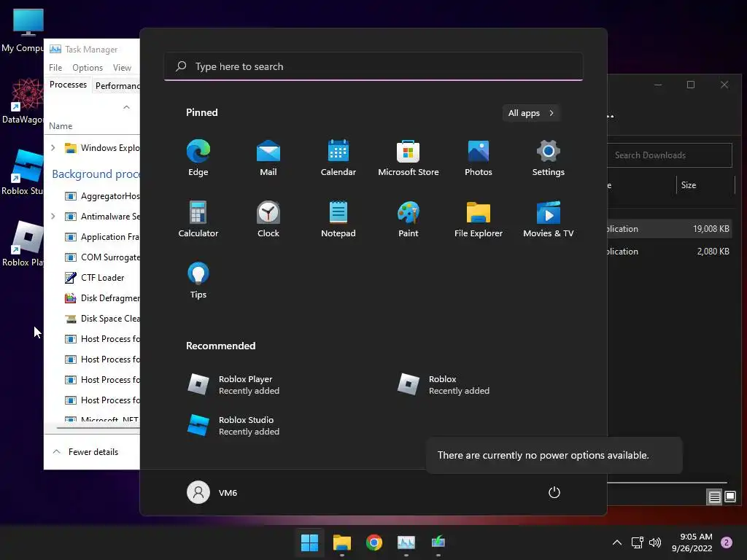
Task: Select the Roblox Player desktop shortcut
Action: 23,244
